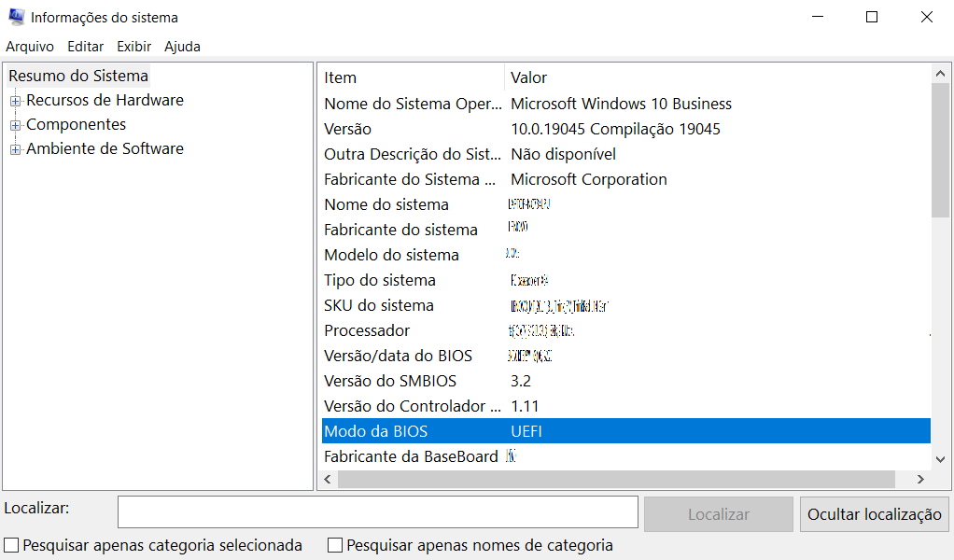Click the vertical scrollbar down arrow
The height and width of the screenshot is (560, 954).
coord(940,459)
